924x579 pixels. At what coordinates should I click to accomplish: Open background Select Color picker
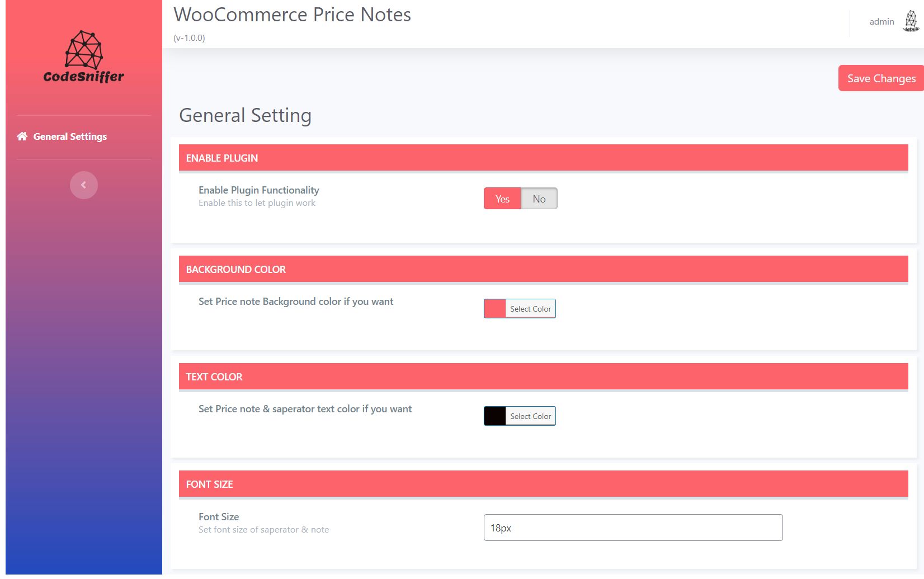(530, 309)
